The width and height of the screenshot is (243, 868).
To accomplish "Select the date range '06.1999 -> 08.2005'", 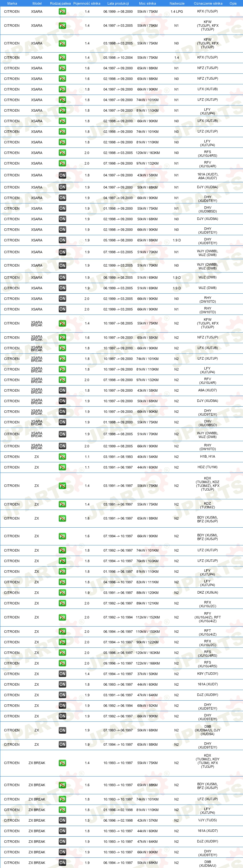I will [x=118, y=278].
